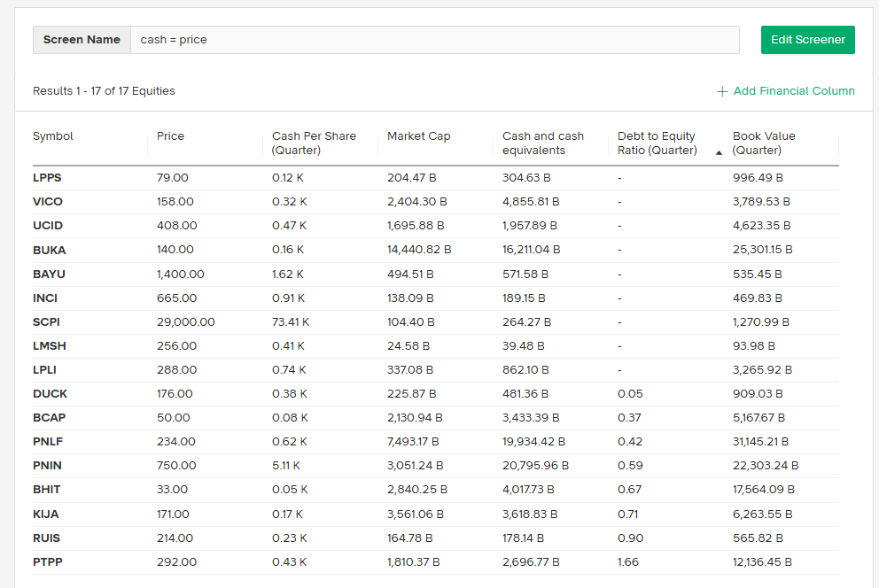Select SCPI price 29,000.00

coord(185,322)
